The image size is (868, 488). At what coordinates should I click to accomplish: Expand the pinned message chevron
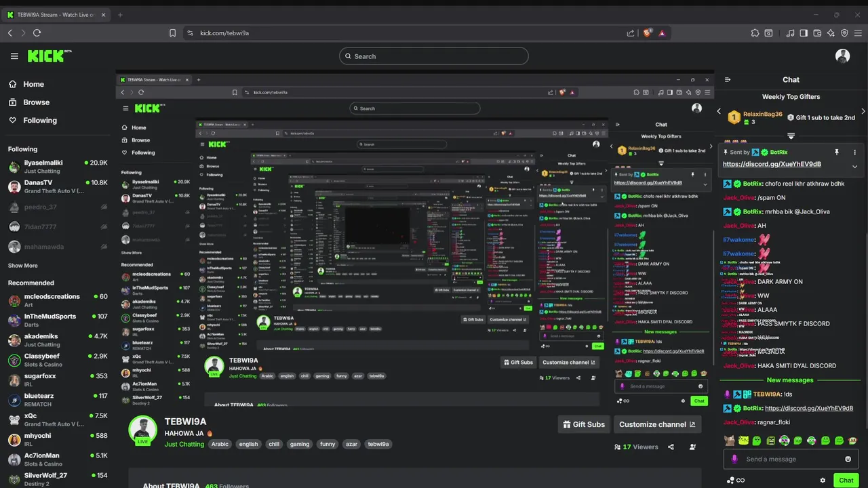[x=854, y=166]
